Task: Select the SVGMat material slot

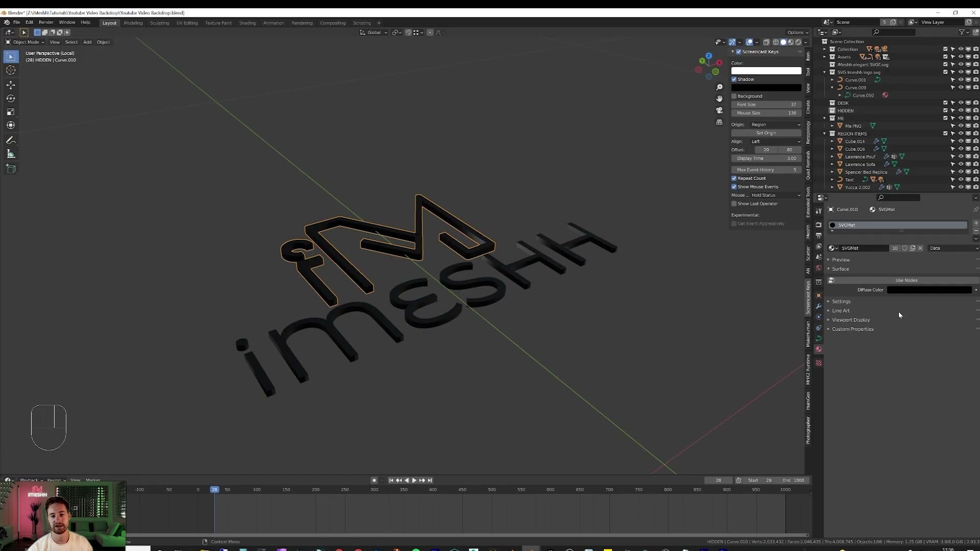Action: pos(898,225)
